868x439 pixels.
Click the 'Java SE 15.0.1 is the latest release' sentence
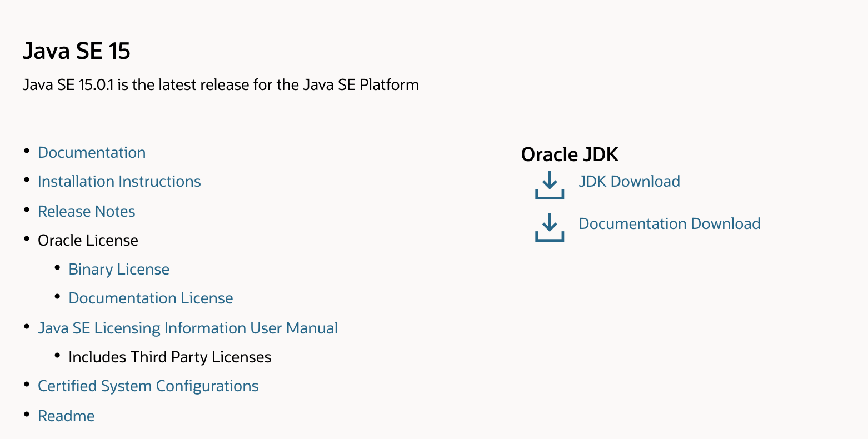tap(221, 85)
